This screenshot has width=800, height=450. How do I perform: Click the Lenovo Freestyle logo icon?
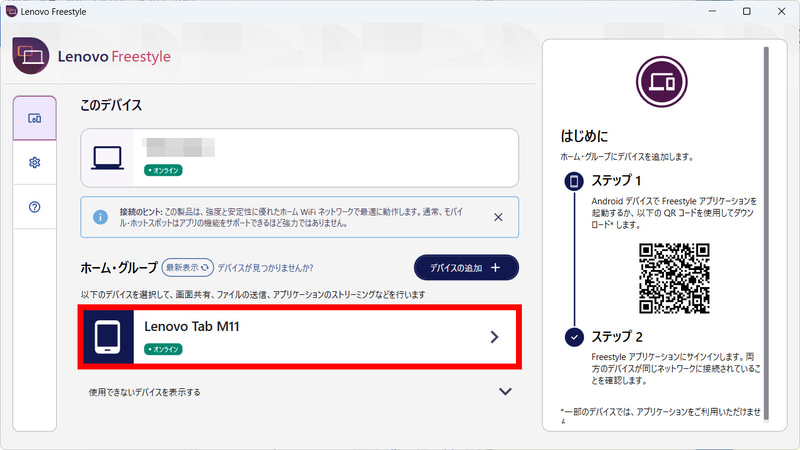31,56
